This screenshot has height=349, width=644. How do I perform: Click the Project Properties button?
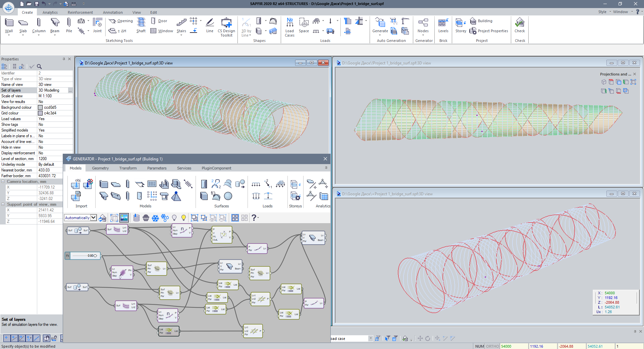[489, 31]
